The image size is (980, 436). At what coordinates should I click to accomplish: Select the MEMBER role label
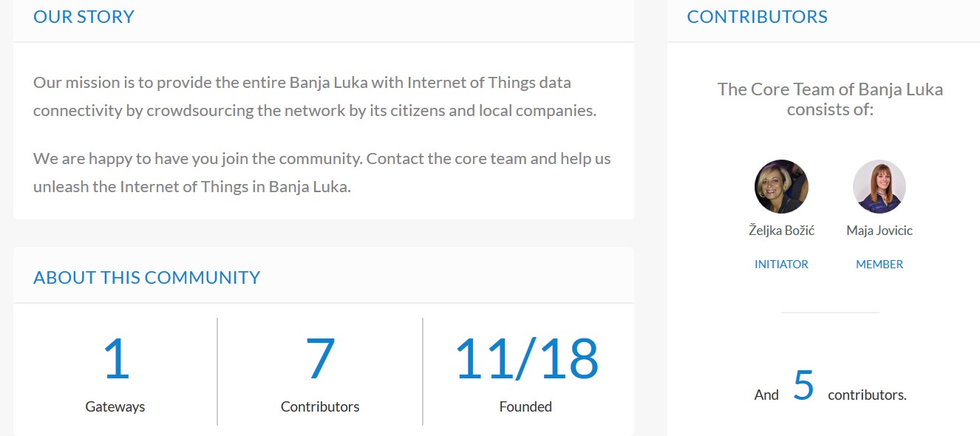pos(879,264)
